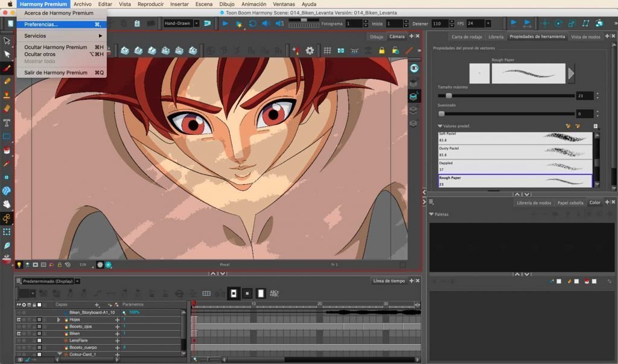
Task: Collapse the Colour-Card_1 layer
Action: (x=60, y=354)
